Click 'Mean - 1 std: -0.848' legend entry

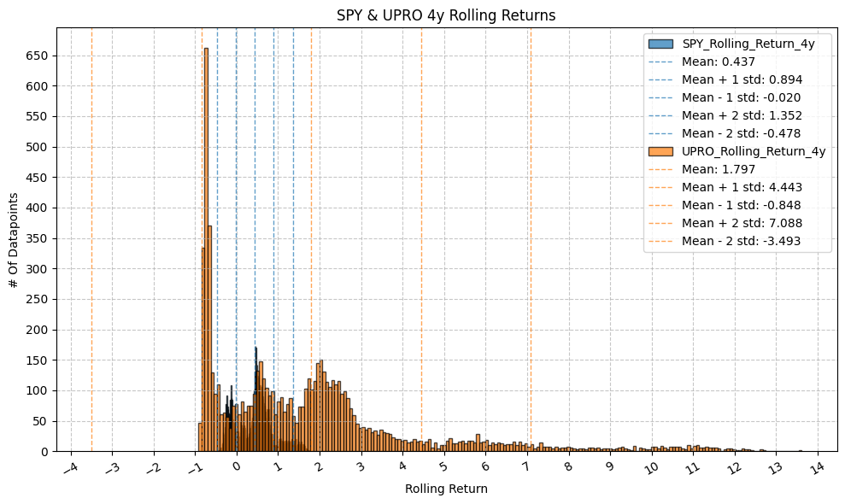[741, 205]
